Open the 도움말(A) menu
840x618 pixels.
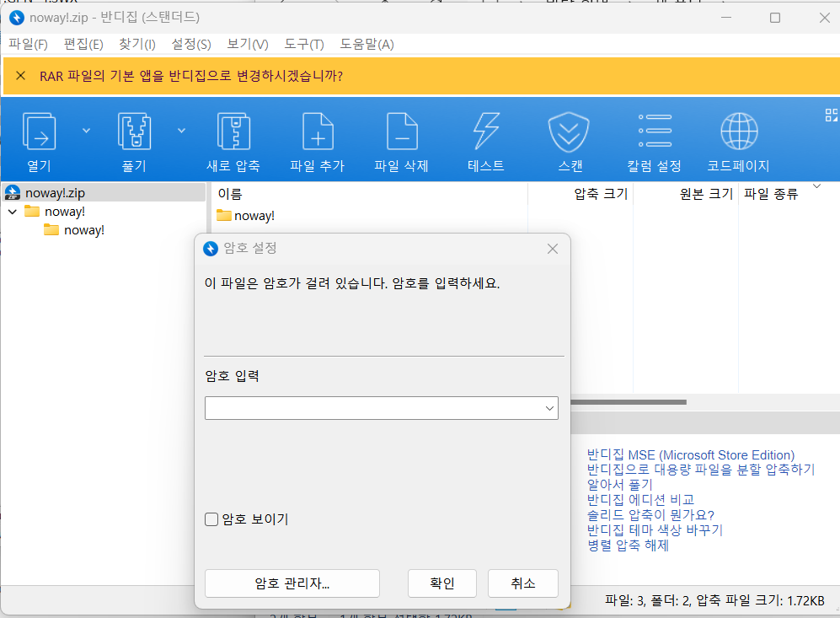pos(367,45)
